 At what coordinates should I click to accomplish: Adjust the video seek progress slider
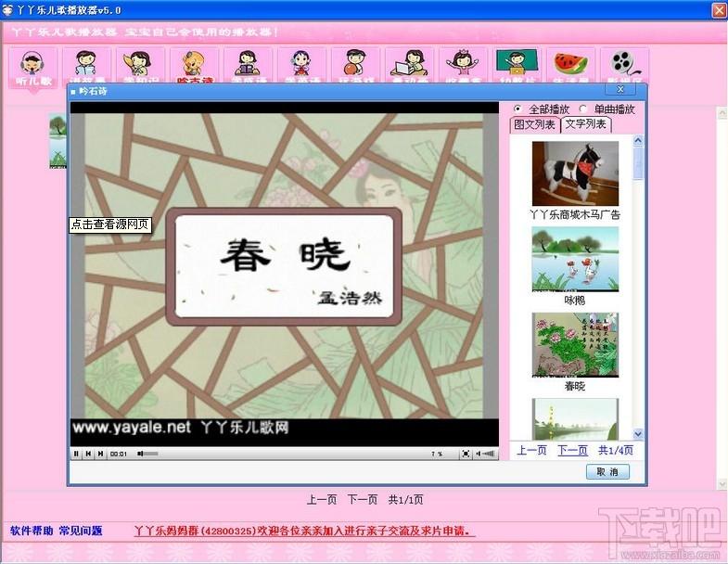148,454
